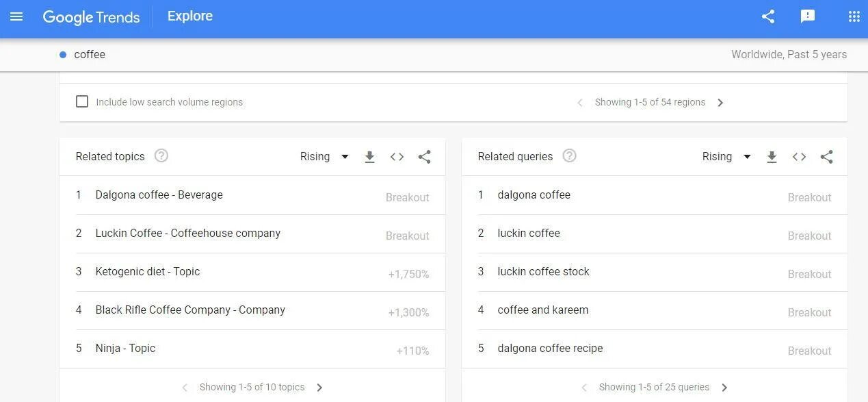Open the Rising dropdown for Related queries
This screenshot has height=402, width=868.
click(x=726, y=156)
